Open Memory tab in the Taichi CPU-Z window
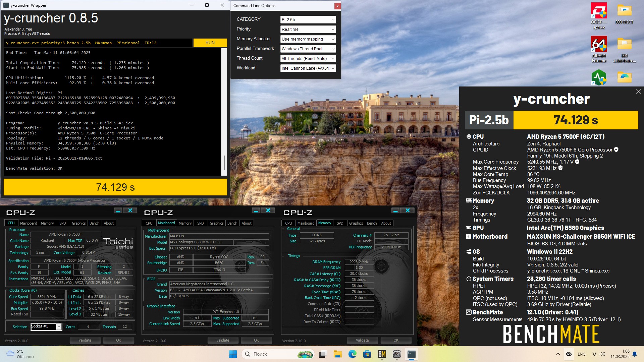The width and height of the screenshot is (644, 362). 47,223
